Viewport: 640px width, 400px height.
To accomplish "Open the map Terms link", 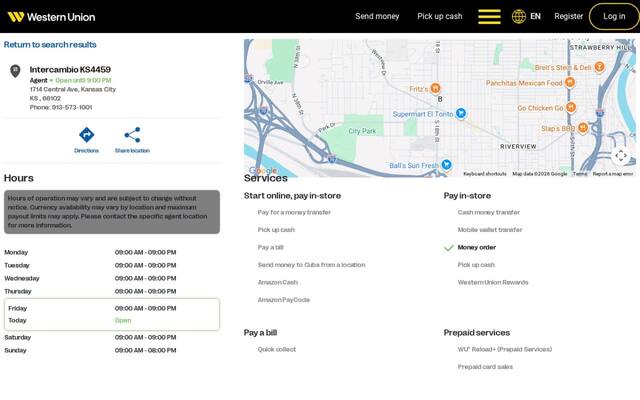I will [580, 174].
